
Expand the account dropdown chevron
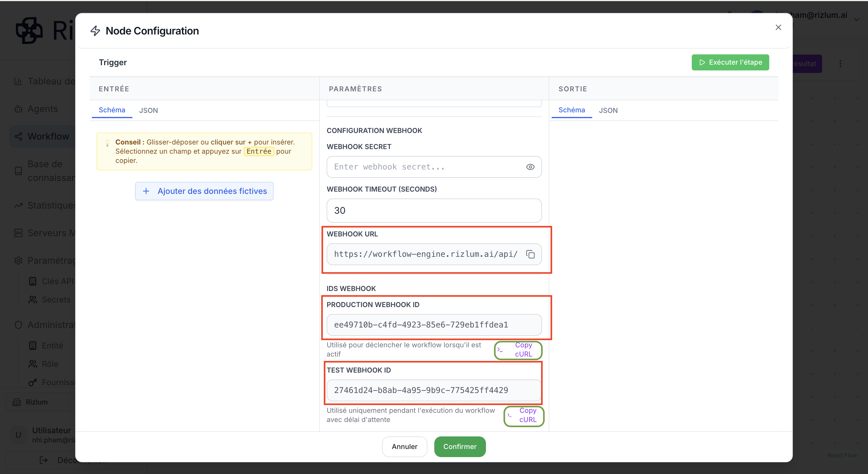pos(856,20)
